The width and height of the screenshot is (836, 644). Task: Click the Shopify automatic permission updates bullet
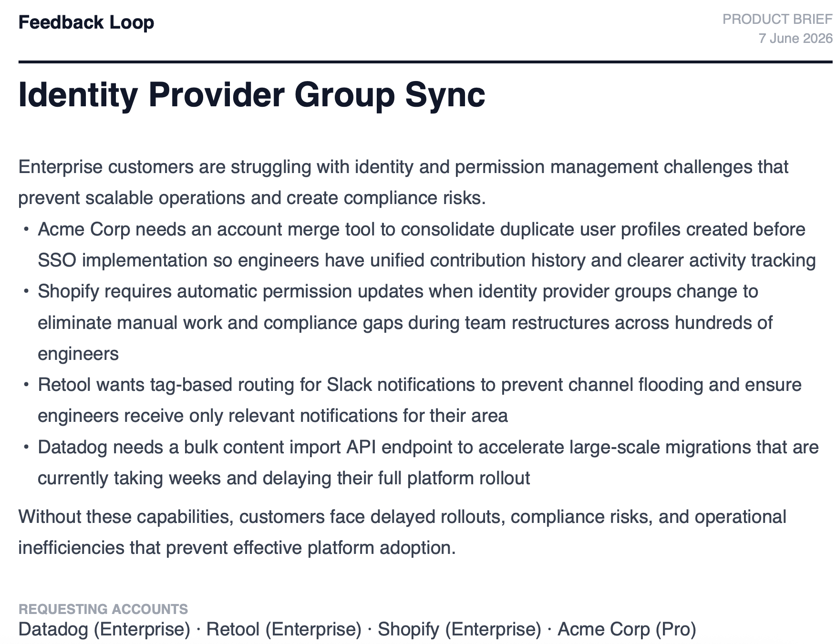click(405, 323)
